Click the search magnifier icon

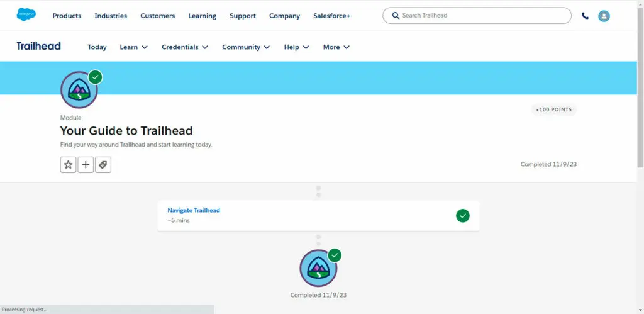tap(396, 16)
